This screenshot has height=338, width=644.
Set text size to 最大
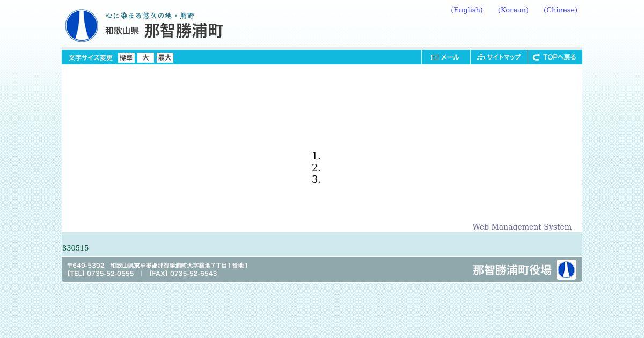point(165,57)
